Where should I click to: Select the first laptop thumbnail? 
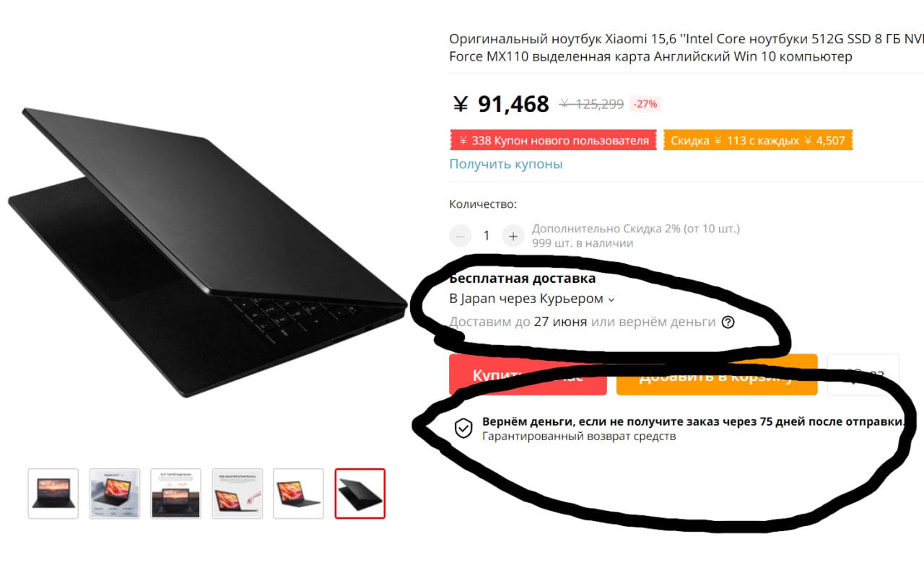point(53,494)
